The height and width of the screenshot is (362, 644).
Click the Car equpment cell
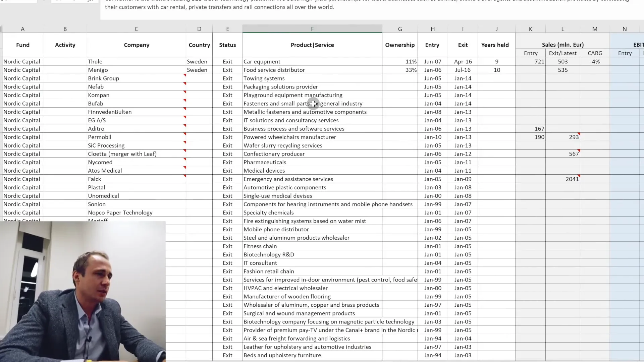click(x=312, y=62)
